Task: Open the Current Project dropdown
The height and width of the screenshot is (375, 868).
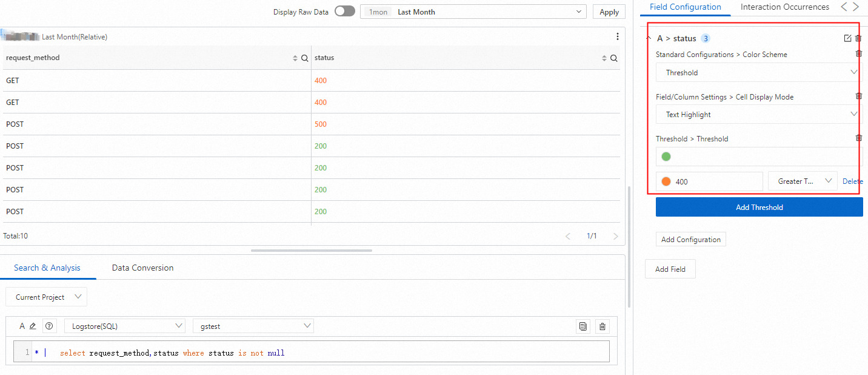Action: (47, 297)
